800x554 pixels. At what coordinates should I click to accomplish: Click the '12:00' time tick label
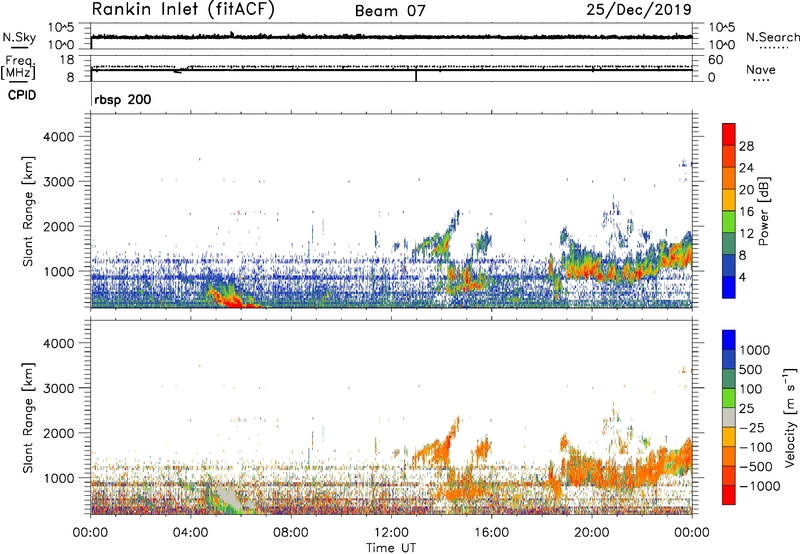point(391,533)
